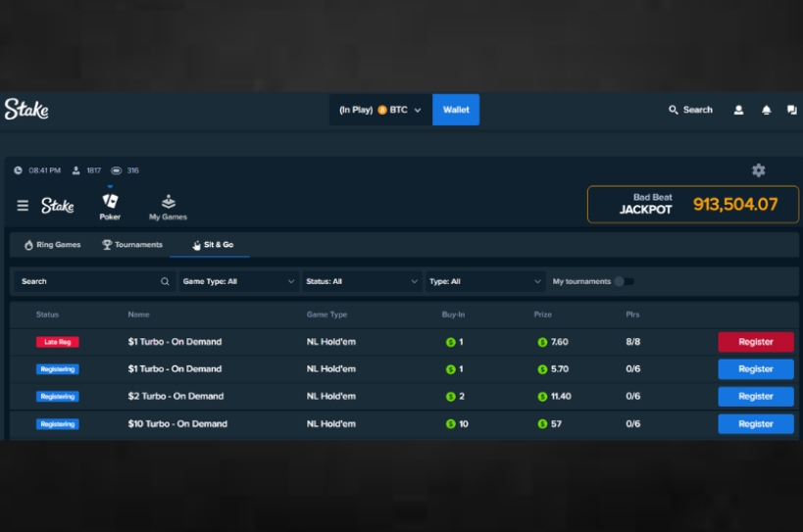Click the magnifier icon in tournament search field
The width and height of the screenshot is (803, 532).
165,281
